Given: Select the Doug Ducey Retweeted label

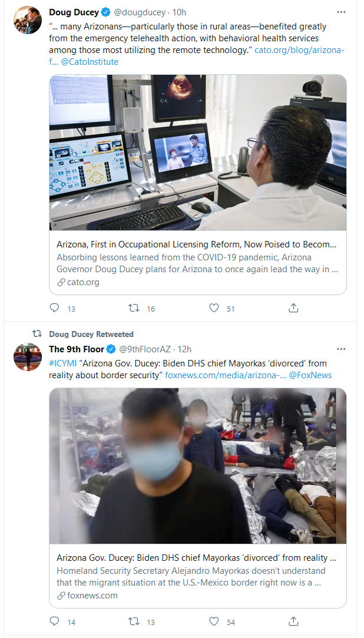Looking at the screenshot, I should 91,334.
